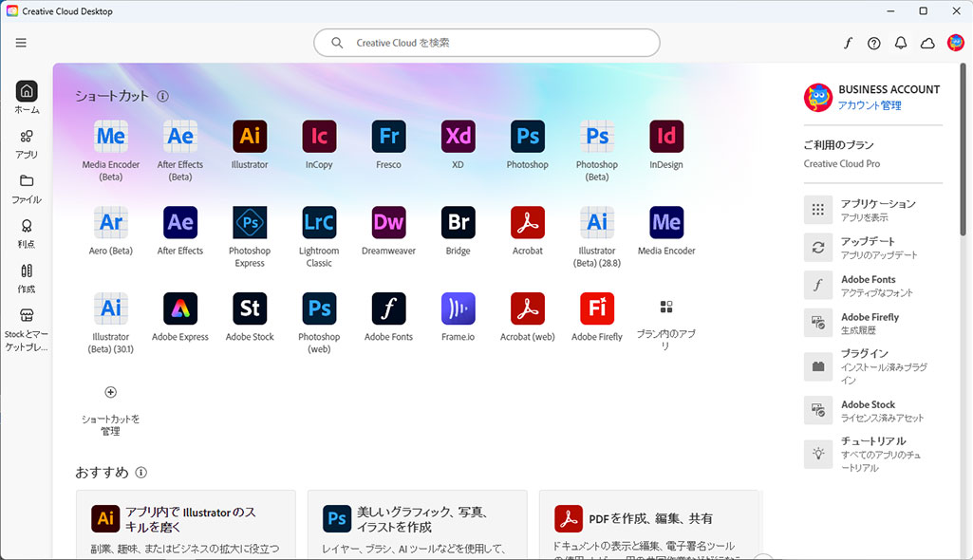Open the Dreamweaver app icon
The image size is (973, 560).
388,223
